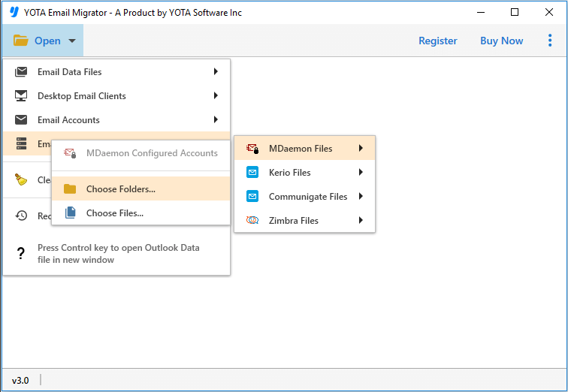Click the Zimbra Files orange icon

point(252,220)
